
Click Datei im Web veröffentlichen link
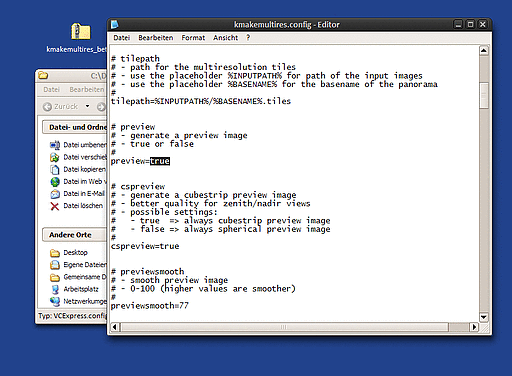pyautogui.click(x=85, y=182)
